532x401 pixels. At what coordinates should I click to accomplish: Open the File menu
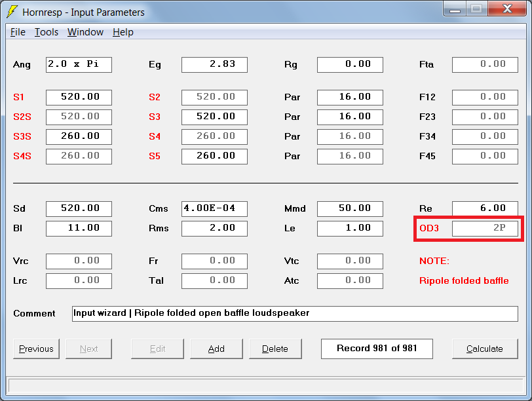18,32
